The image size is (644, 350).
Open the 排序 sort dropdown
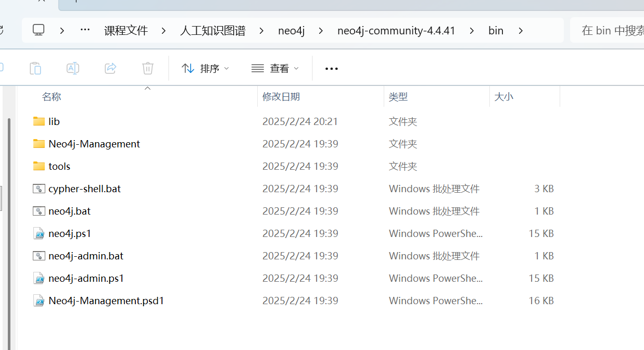(x=205, y=68)
